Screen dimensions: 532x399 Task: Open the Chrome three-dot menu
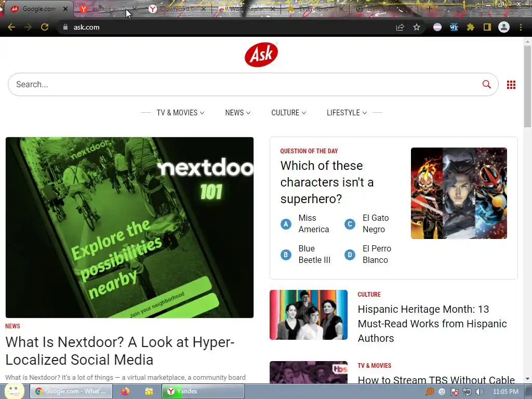tap(521, 27)
